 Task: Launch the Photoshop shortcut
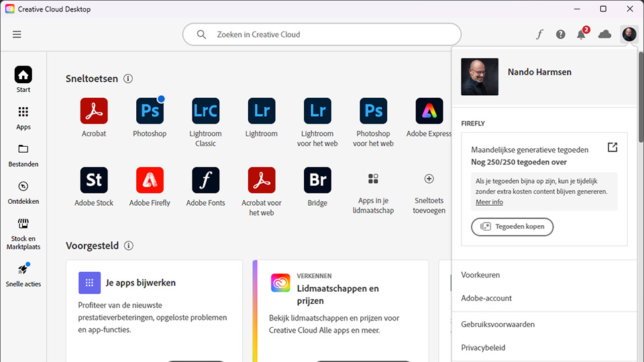(x=150, y=117)
